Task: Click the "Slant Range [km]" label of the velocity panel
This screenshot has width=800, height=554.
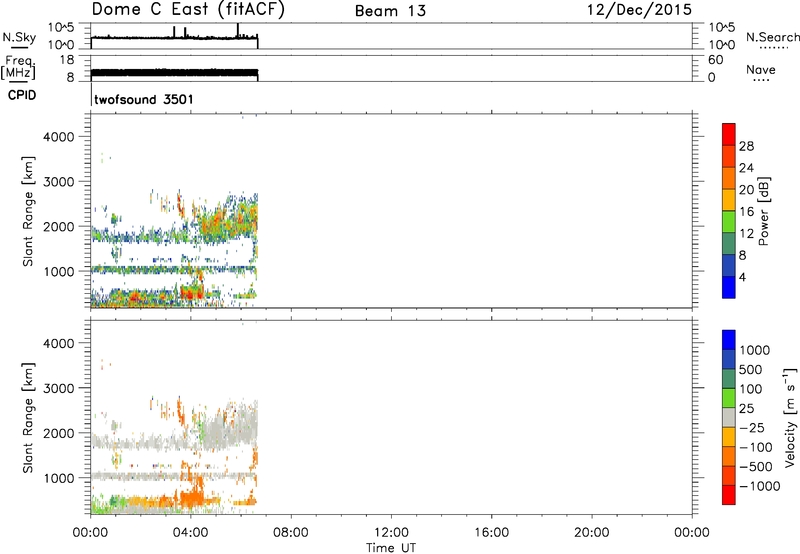Action: [28, 418]
